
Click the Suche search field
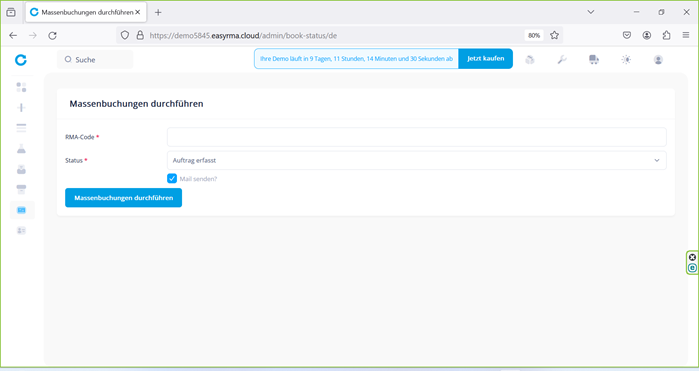point(95,59)
